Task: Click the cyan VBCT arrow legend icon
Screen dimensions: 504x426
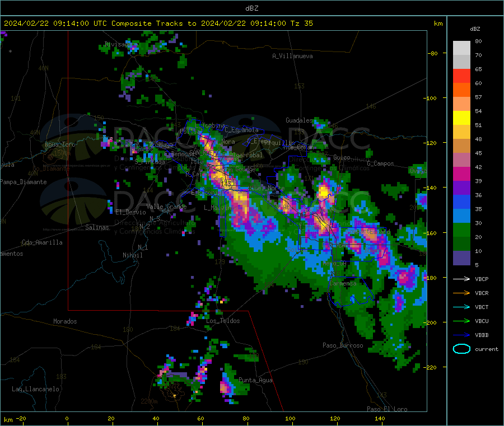Action: tap(461, 307)
